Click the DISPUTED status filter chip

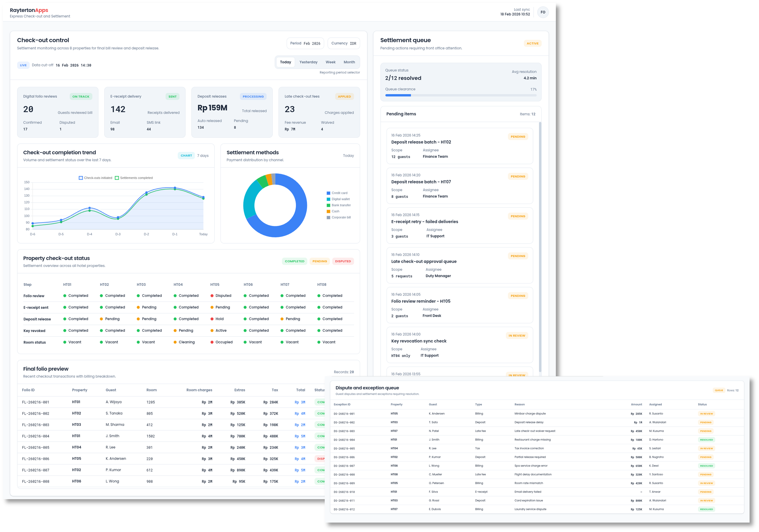(x=343, y=261)
